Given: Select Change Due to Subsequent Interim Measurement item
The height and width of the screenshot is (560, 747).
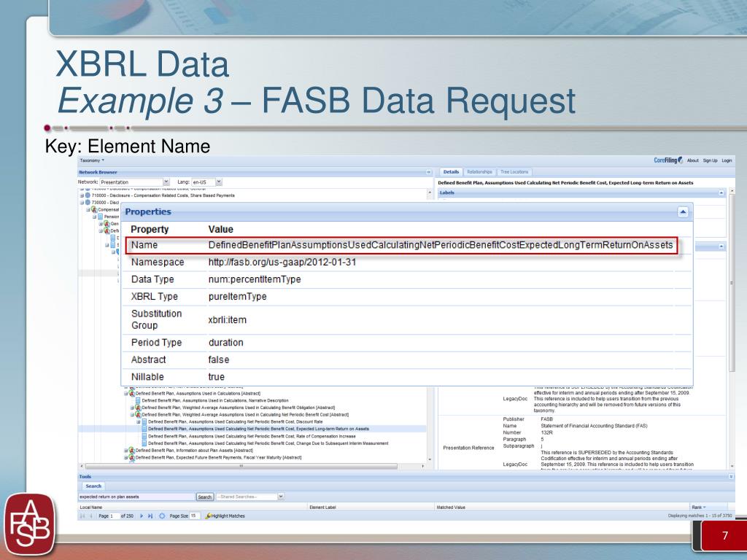Looking at the screenshot, I should (x=268, y=443).
